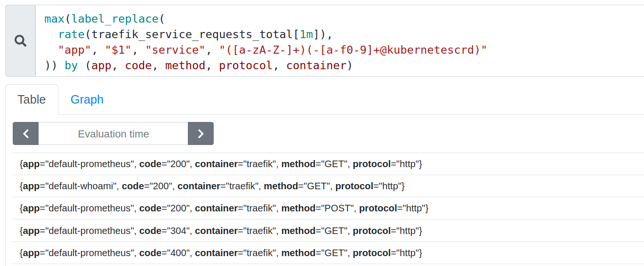Switch to the Graph tab
Viewport: 644px width, 266px height.
click(x=87, y=100)
